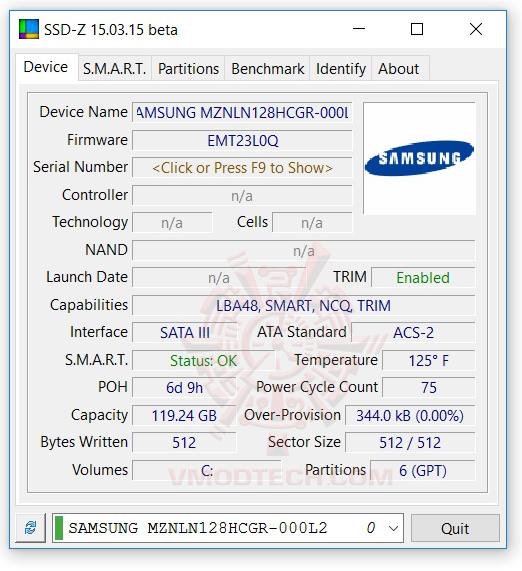Click the SSD-Z application icon in title bar
Screen dimensions: 522x571
point(29,29)
